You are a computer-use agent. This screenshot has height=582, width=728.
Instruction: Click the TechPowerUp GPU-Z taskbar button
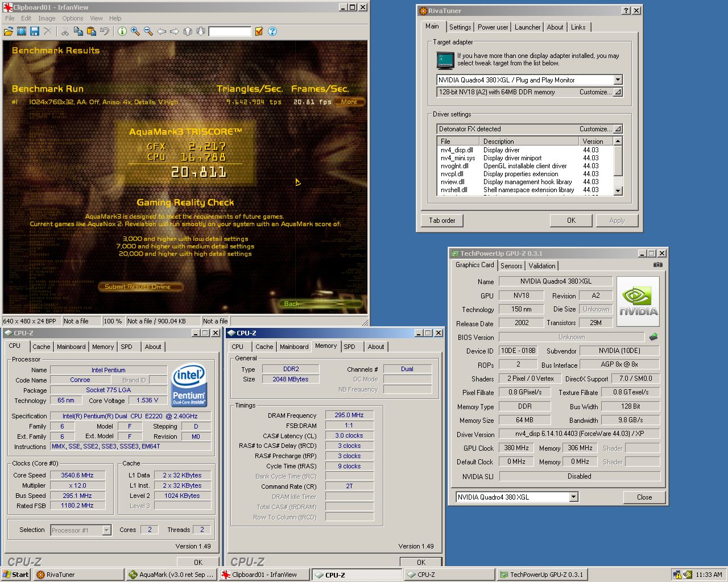(542, 575)
